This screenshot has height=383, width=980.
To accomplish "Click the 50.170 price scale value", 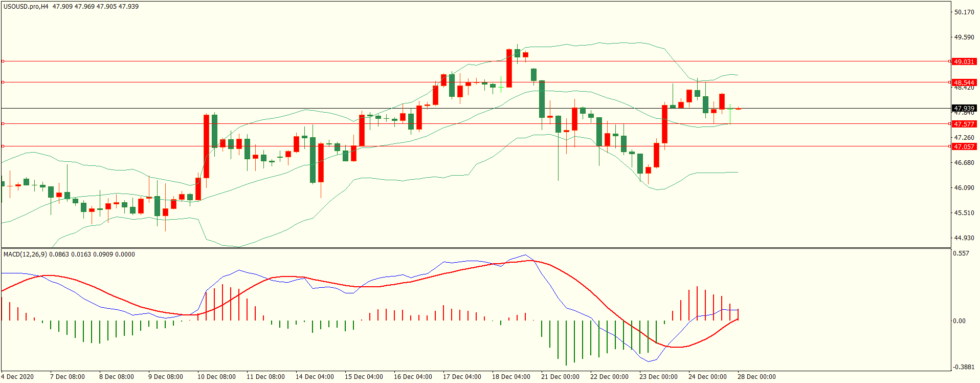I will click(x=964, y=12).
